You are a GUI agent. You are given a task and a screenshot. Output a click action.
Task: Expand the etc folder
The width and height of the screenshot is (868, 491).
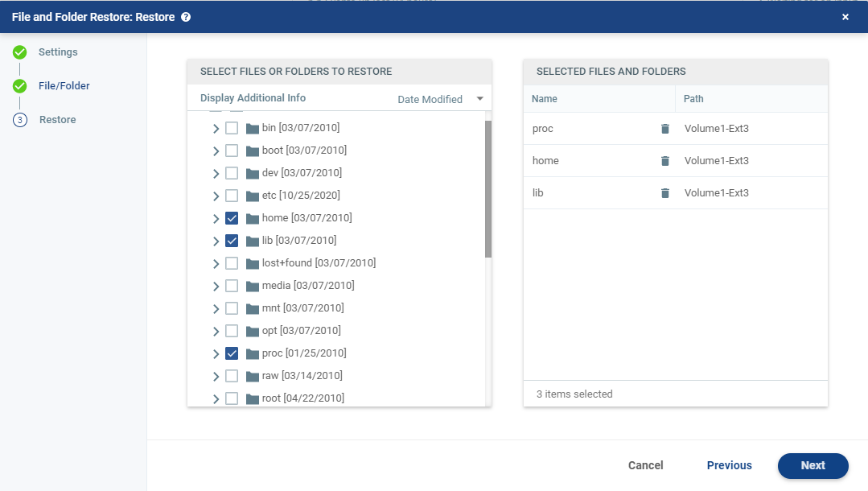tap(216, 196)
